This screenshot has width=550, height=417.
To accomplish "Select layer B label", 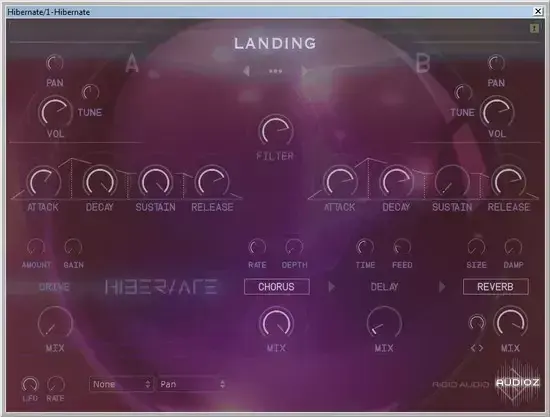I will point(423,63).
